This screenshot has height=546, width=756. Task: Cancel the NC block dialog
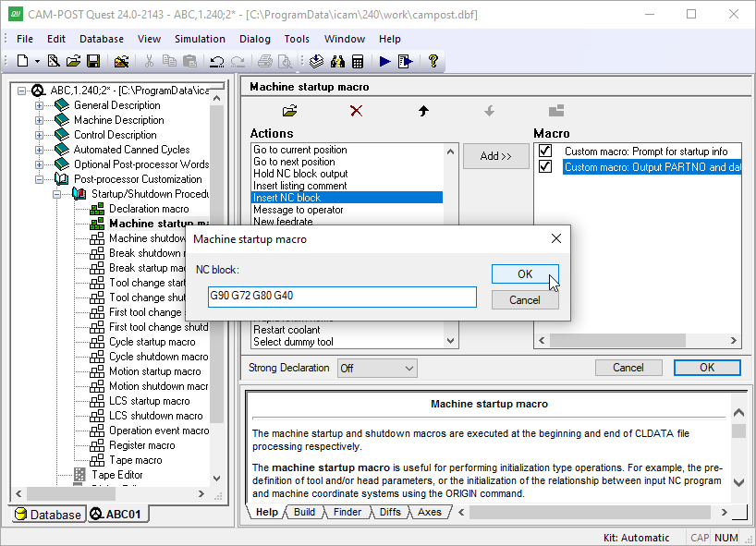click(x=525, y=300)
